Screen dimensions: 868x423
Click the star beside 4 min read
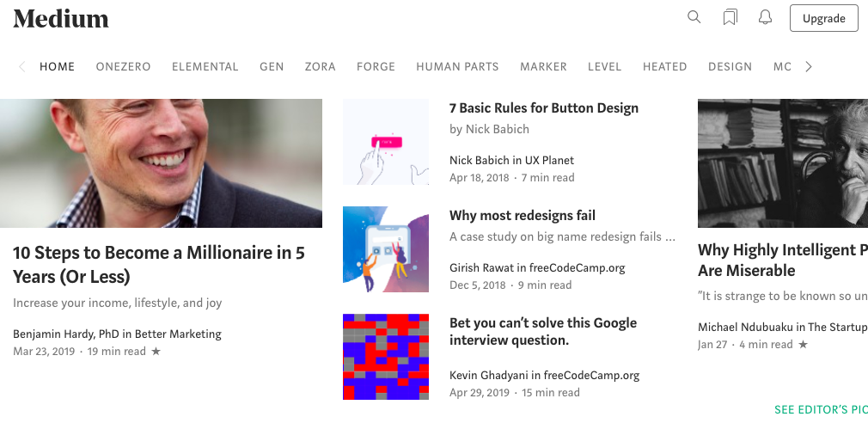pos(804,345)
